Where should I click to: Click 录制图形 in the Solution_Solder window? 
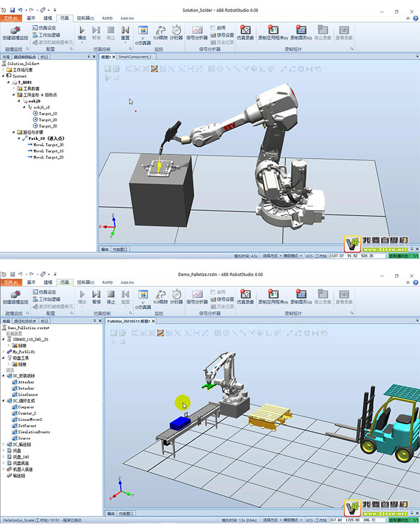pyautogui.click(x=301, y=33)
